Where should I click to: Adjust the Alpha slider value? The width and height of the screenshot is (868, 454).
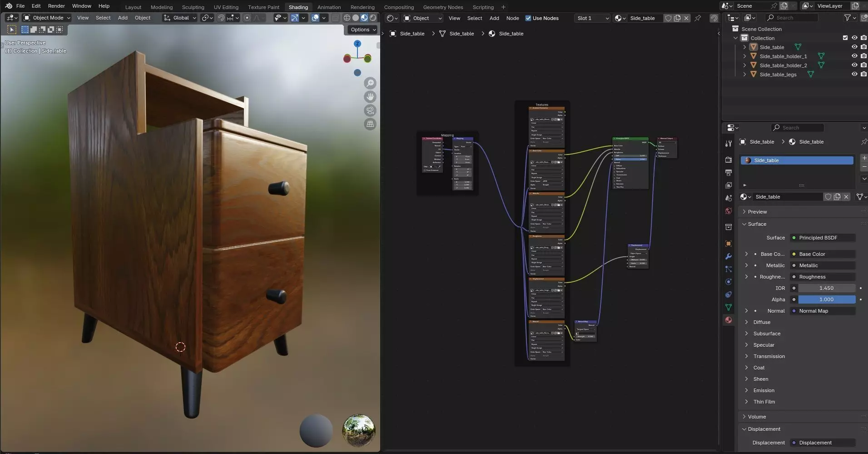[x=827, y=299]
